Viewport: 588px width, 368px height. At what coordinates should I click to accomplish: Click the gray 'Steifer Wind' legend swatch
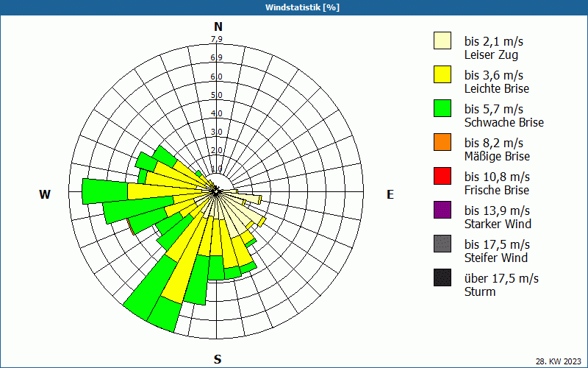[x=442, y=244]
